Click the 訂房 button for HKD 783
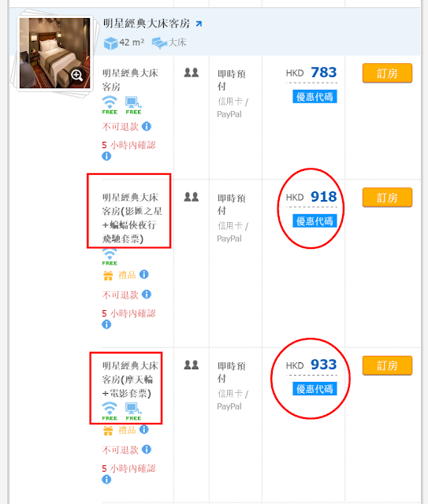428x504 pixels. click(387, 73)
